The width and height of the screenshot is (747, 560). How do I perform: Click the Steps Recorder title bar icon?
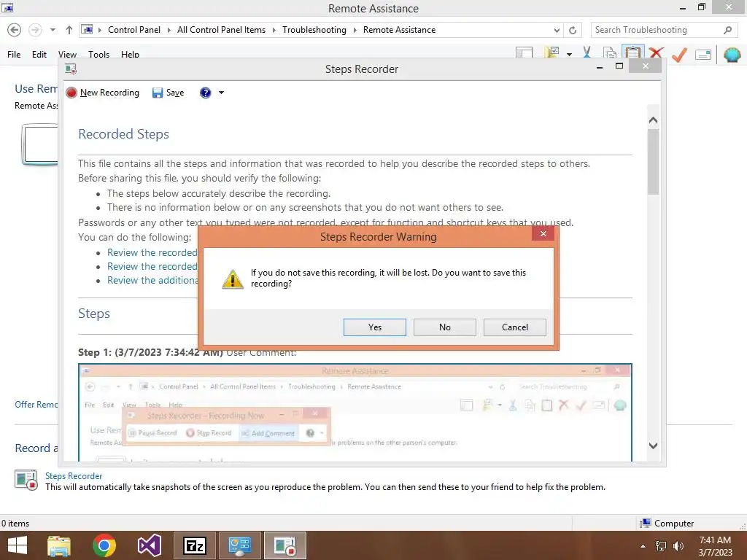(71, 69)
